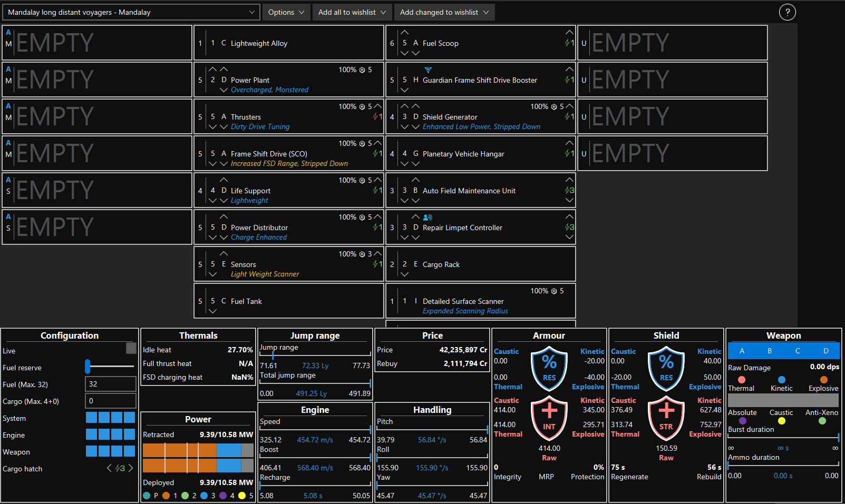
Task: Select weapon fire group B tab
Action: pos(769,351)
